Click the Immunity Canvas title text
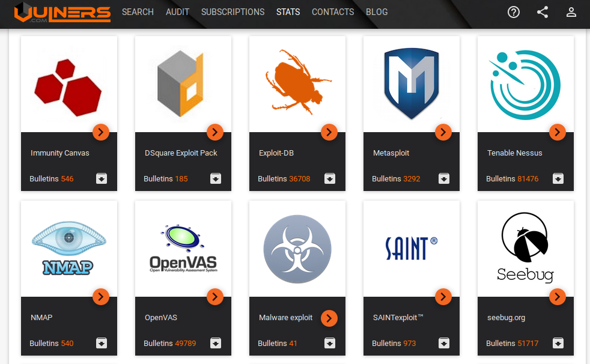Viewport: 590px width, 364px height. (60, 153)
